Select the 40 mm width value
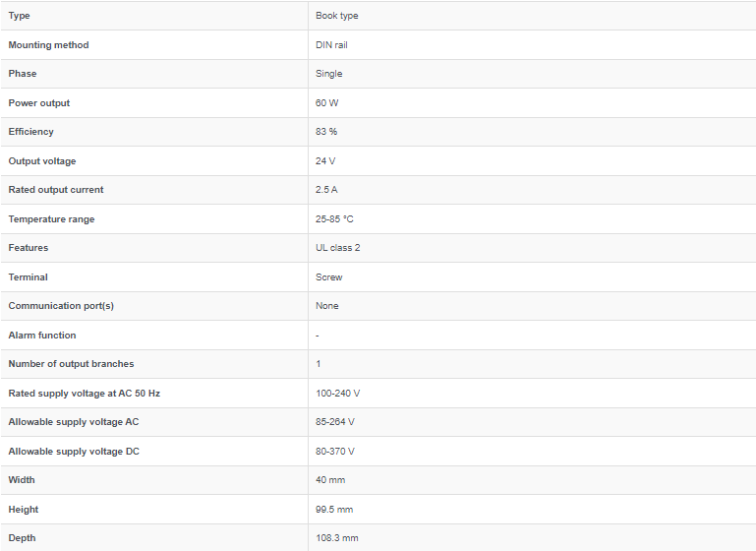 tap(330, 480)
